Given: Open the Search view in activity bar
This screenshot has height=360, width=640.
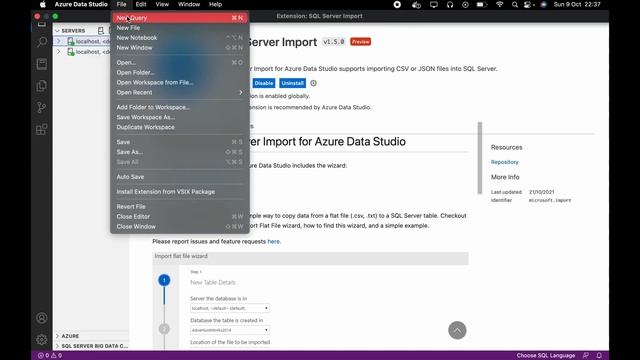Looking at the screenshot, I should coord(42,42).
